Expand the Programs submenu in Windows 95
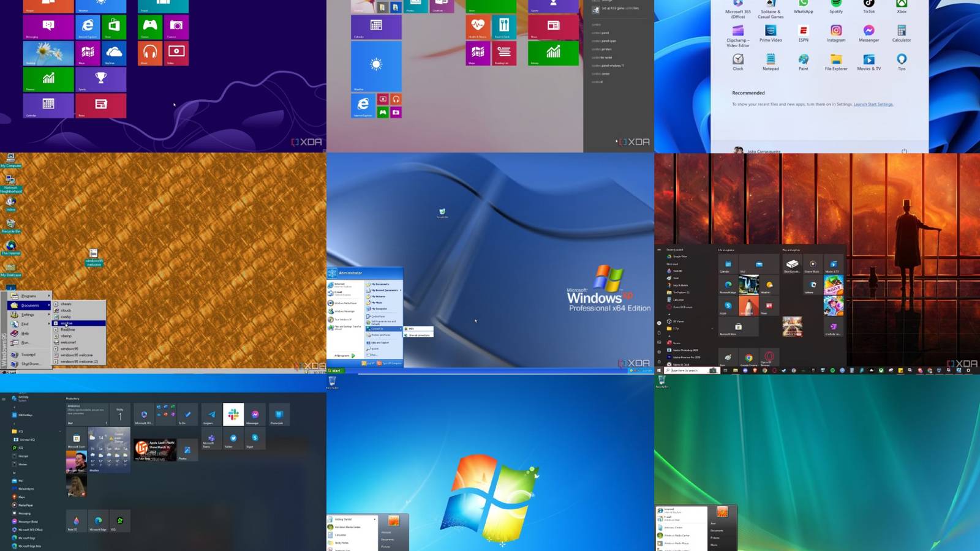Viewport: 980px width, 551px height. tap(29, 296)
